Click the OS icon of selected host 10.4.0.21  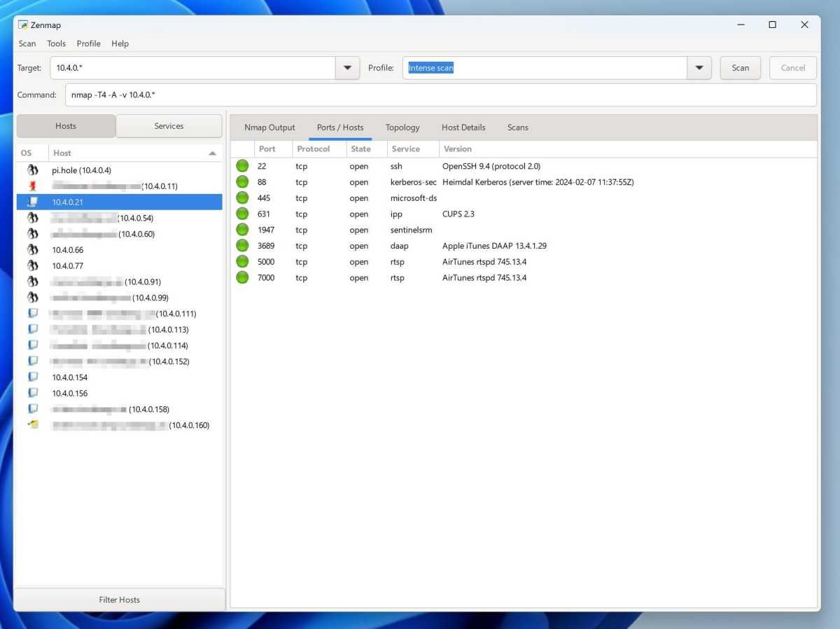[x=32, y=202]
